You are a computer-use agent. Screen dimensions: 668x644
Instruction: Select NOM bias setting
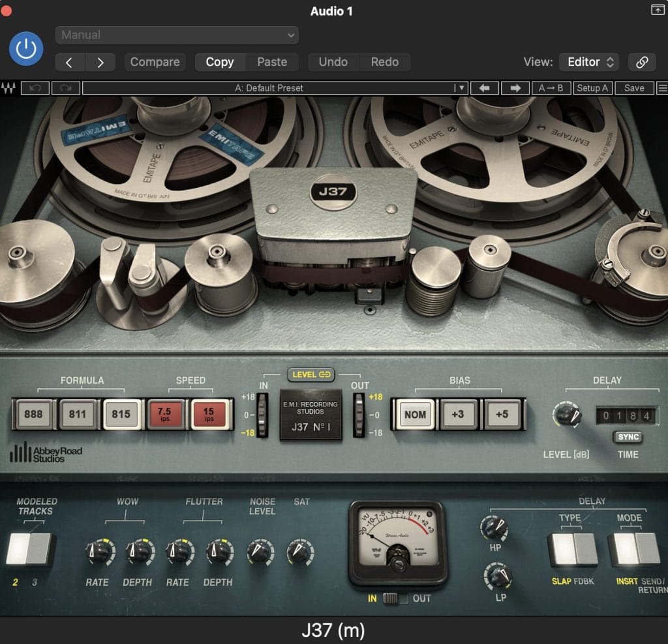coord(416,414)
